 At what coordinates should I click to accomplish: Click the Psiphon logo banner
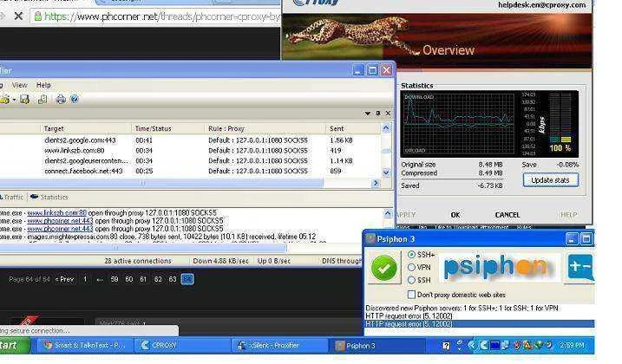(498, 267)
